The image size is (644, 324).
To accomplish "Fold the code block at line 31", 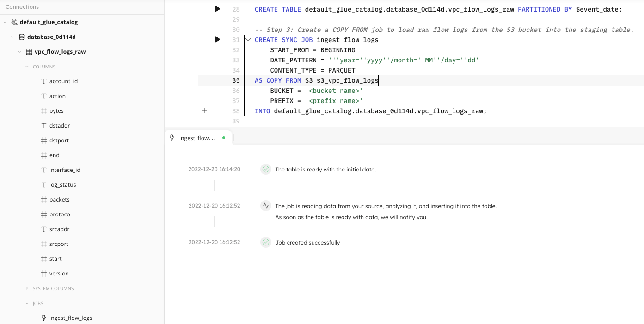I will pos(248,40).
